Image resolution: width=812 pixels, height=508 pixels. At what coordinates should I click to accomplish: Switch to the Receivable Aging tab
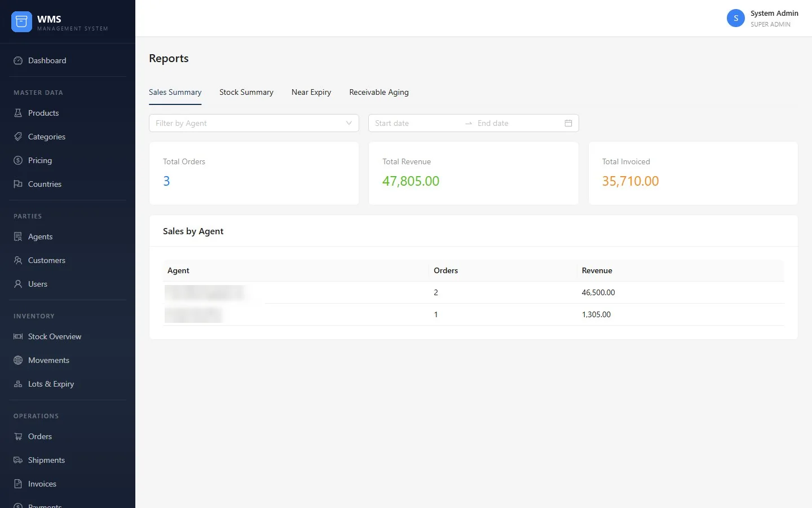(379, 92)
